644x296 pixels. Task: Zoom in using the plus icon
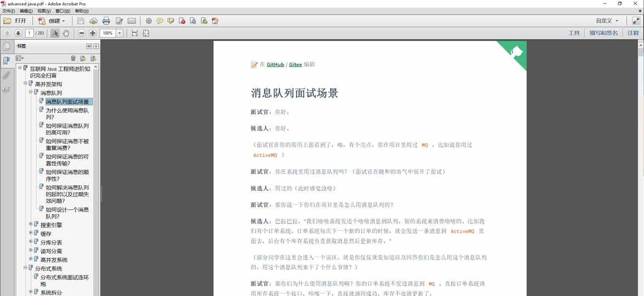point(92,32)
